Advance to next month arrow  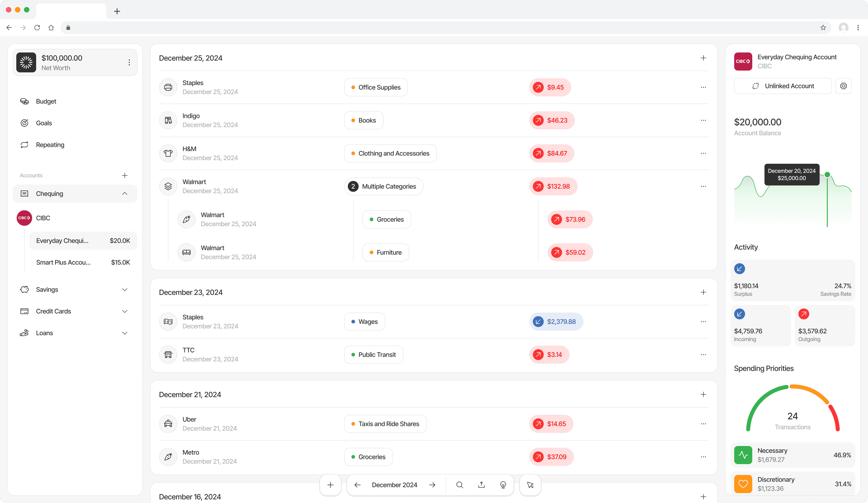click(432, 485)
